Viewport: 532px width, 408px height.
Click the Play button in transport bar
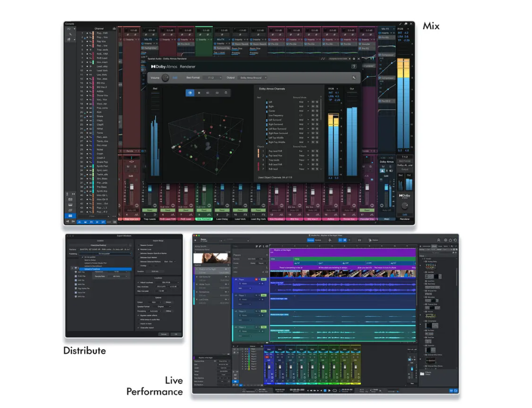[330, 390]
